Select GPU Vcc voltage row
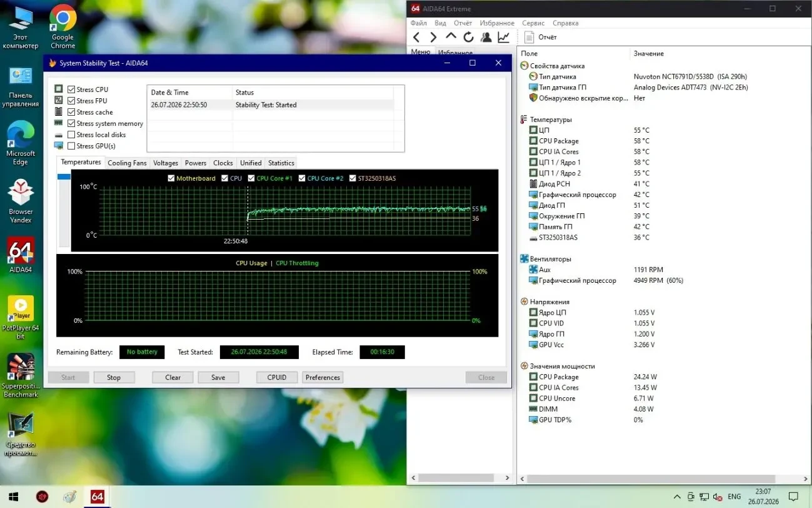Viewport: 812px width, 508px height. [664, 345]
